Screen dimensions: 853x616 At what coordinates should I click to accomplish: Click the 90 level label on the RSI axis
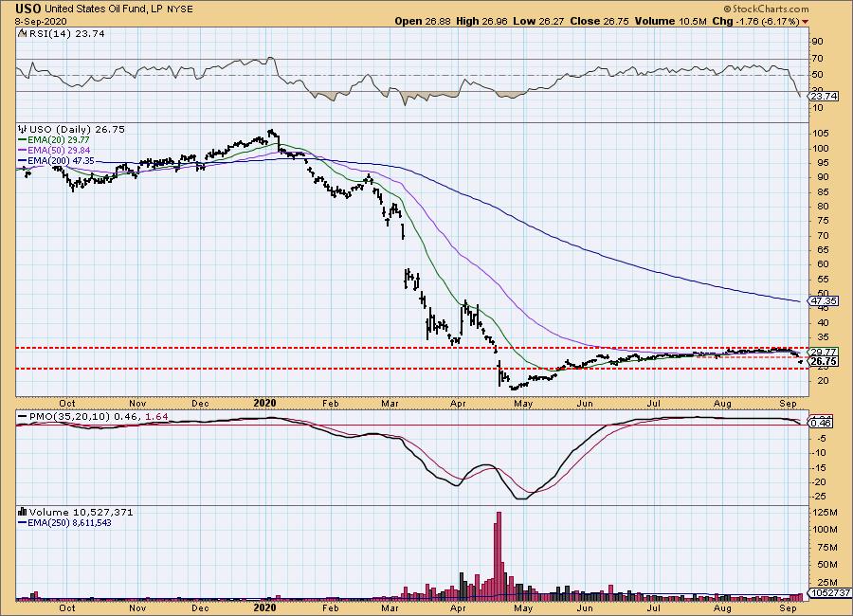coord(818,42)
